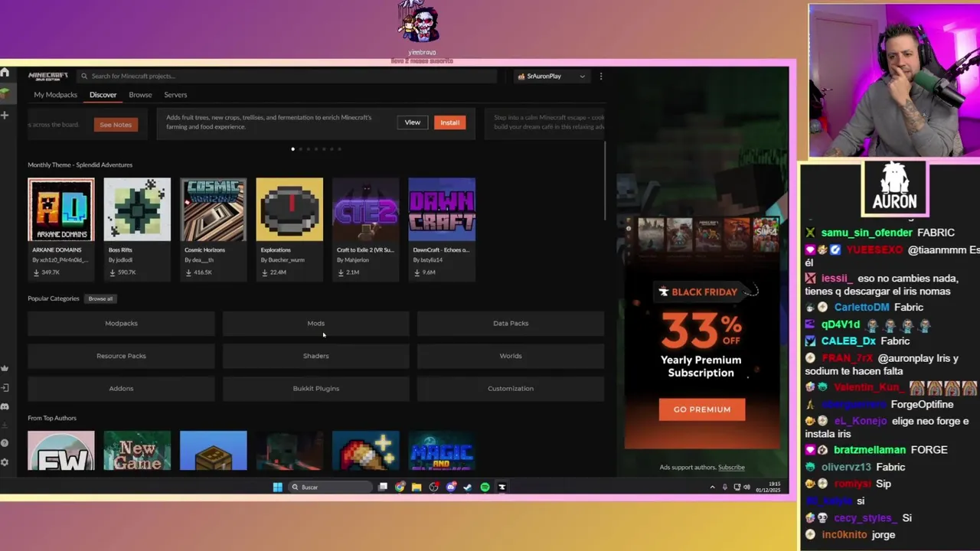Open Steam from taskbar
This screenshot has width=980, height=551.
[468, 487]
